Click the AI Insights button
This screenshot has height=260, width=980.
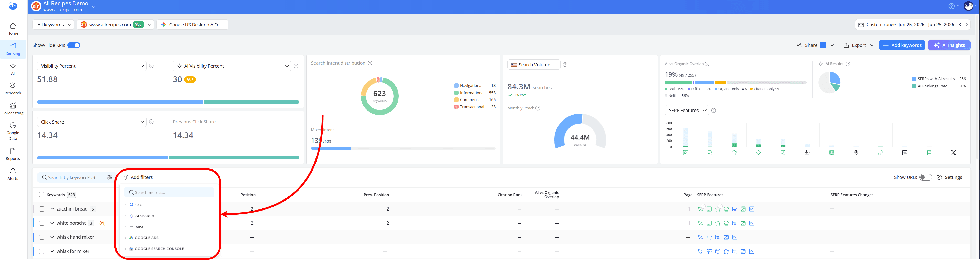pos(949,45)
